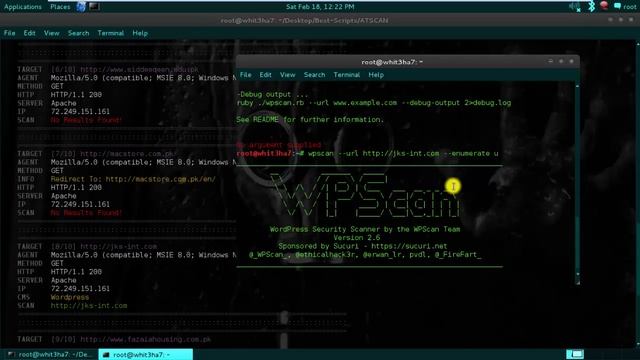The width and height of the screenshot is (640, 360).
Task: Click scrollbar down arrow in front terminal
Action: coord(577,274)
